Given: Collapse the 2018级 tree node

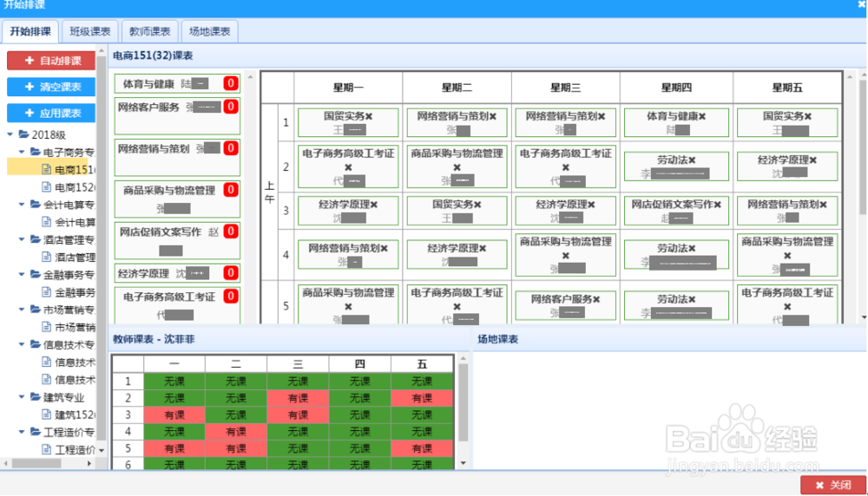Looking at the screenshot, I should (x=10, y=134).
